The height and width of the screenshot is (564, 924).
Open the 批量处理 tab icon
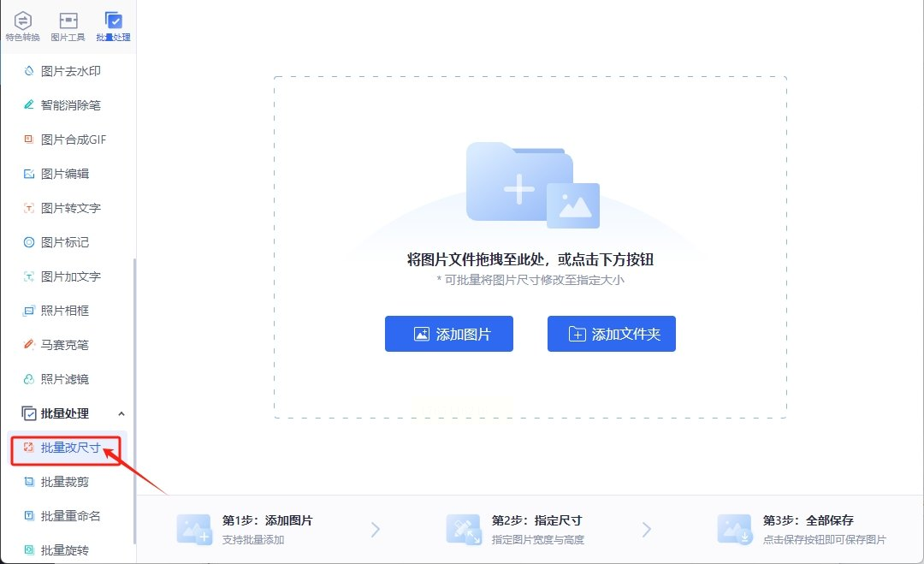pyautogui.click(x=113, y=21)
